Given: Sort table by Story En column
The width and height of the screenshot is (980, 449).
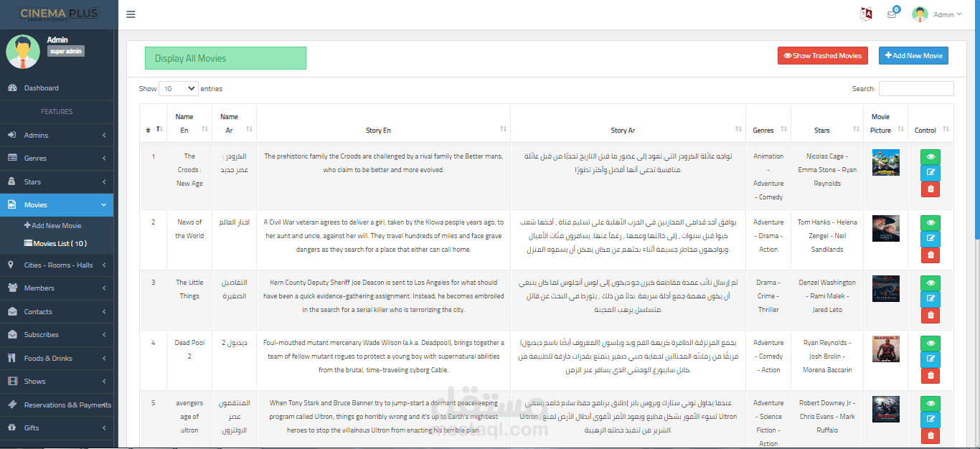Looking at the screenshot, I should pyautogui.click(x=383, y=123).
